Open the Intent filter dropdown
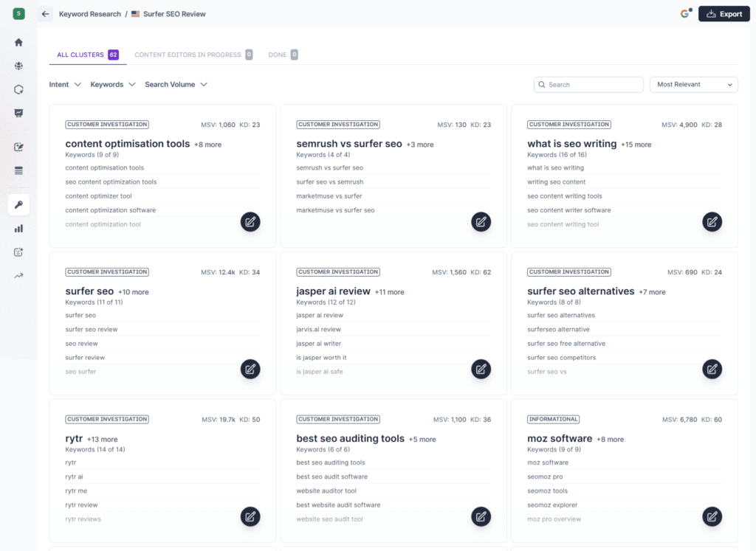756x551 pixels. tap(65, 84)
